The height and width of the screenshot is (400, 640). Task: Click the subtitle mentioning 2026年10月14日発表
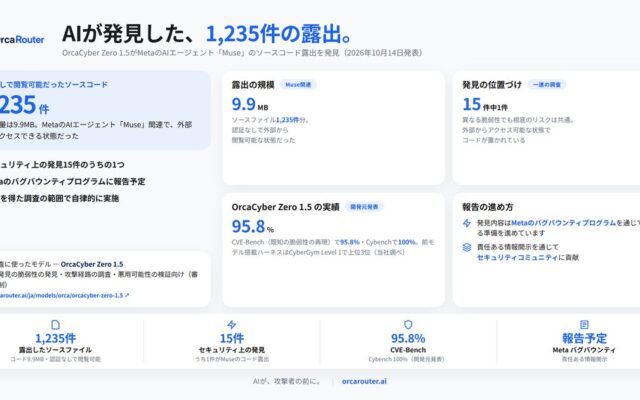[x=244, y=53]
